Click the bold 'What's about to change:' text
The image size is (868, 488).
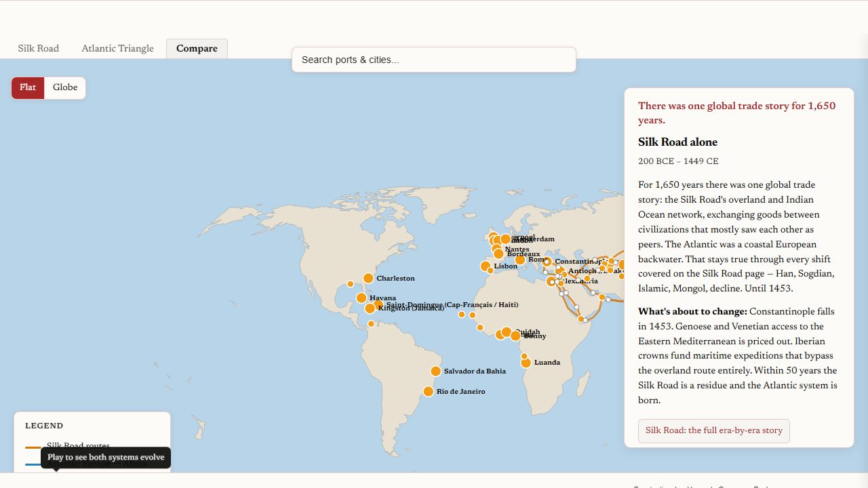[692, 312]
